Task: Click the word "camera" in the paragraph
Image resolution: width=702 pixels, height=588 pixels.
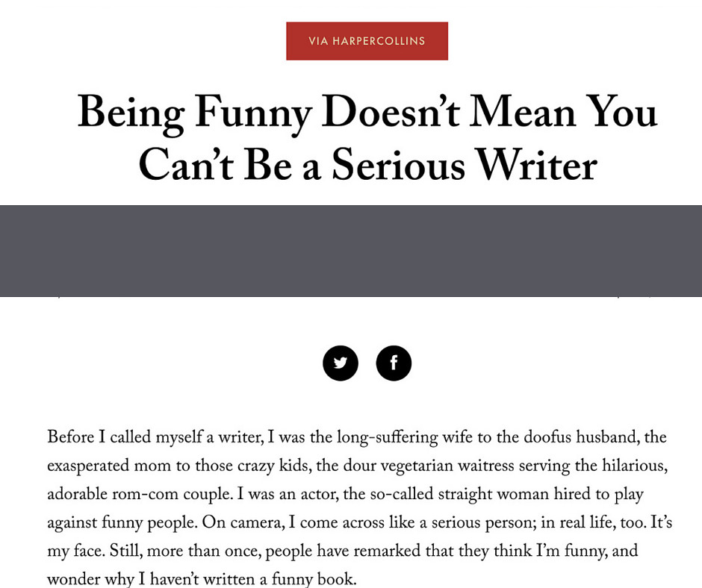Action: [255, 523]
